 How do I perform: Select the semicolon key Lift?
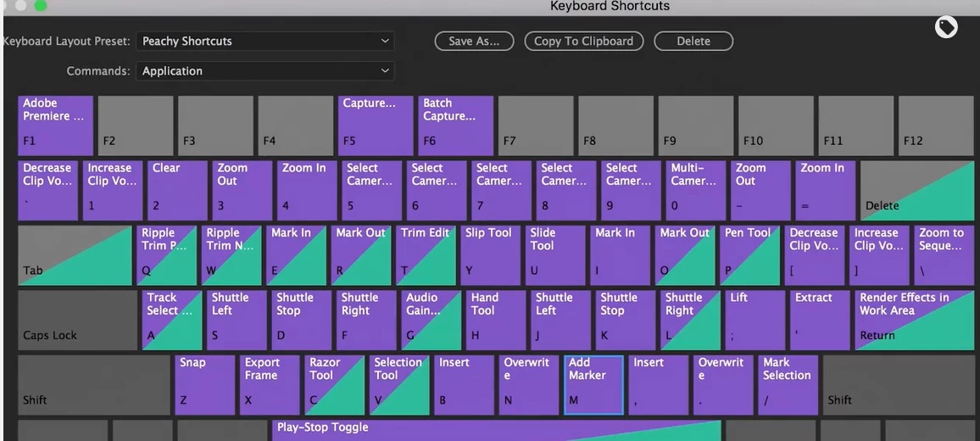coord(755,321)
